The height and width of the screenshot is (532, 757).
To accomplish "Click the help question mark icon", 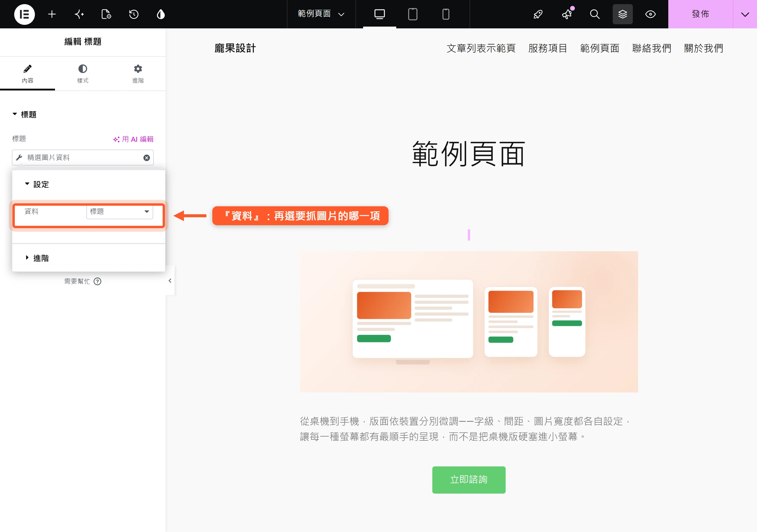I will pyautogui.click(x=97, y=281).
